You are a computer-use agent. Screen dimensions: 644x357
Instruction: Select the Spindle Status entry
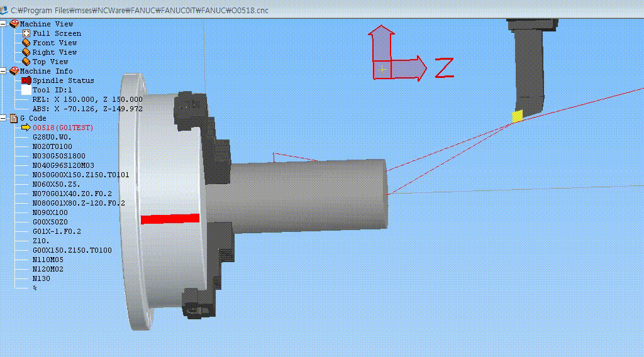click(x=64, y=80)
